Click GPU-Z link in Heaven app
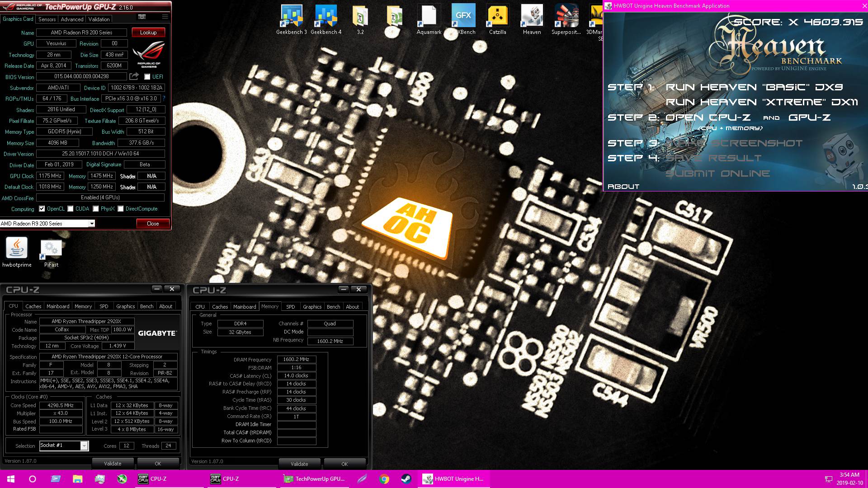The image size is (868, 488). [809, 117]
